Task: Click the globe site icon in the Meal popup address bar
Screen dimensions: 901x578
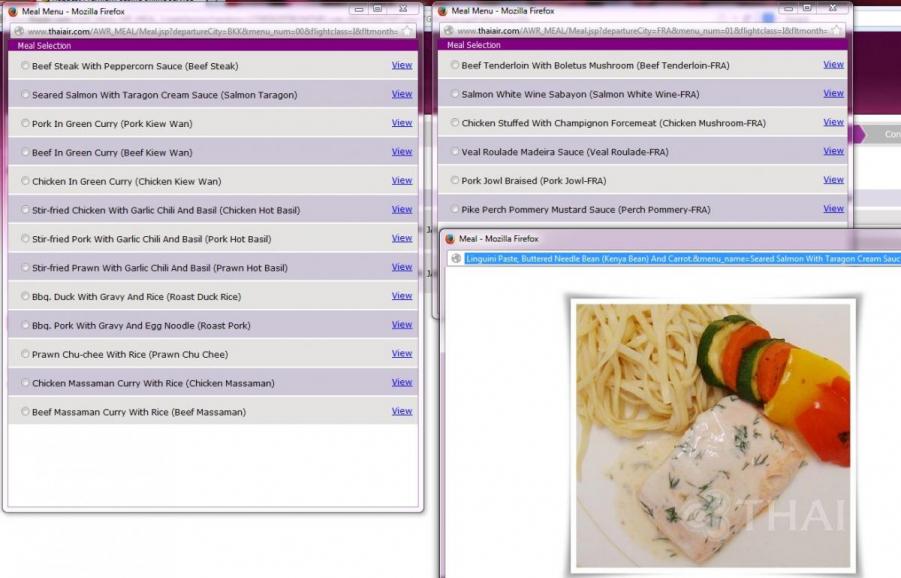Action: (x=456, y=258)
